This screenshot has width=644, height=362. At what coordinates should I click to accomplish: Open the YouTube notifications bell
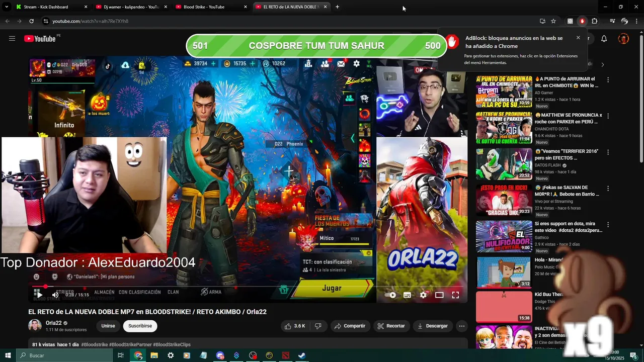[604, 39]
